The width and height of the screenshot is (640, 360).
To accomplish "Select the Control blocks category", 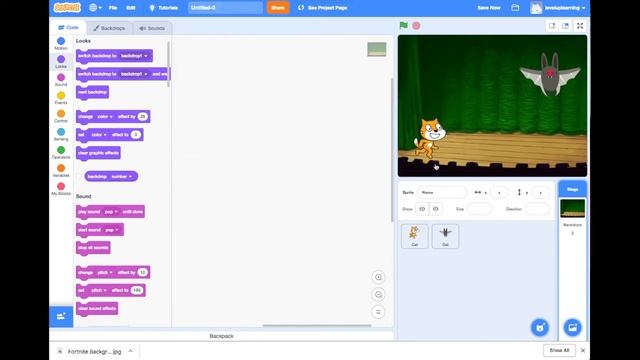I will (x=61, y=116).
